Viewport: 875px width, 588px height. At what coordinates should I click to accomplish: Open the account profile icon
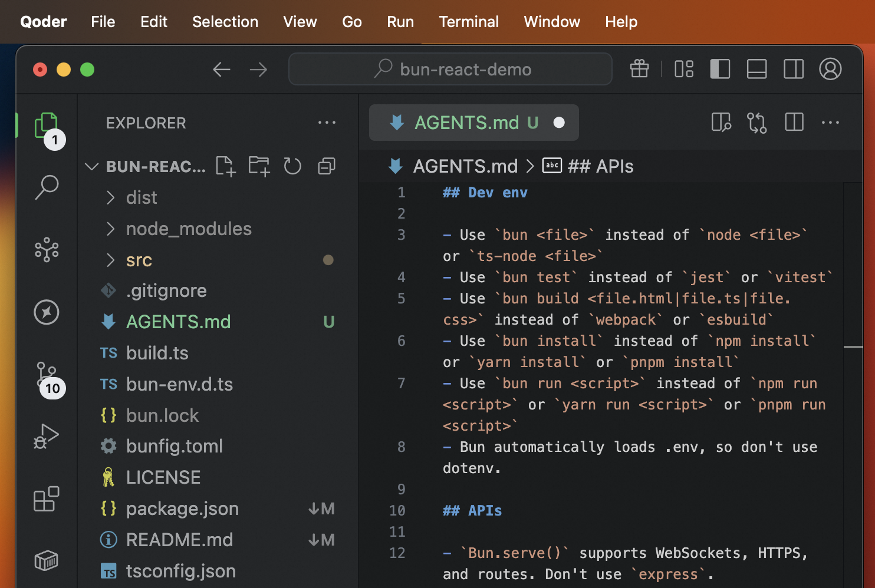(x=830, y=70)
